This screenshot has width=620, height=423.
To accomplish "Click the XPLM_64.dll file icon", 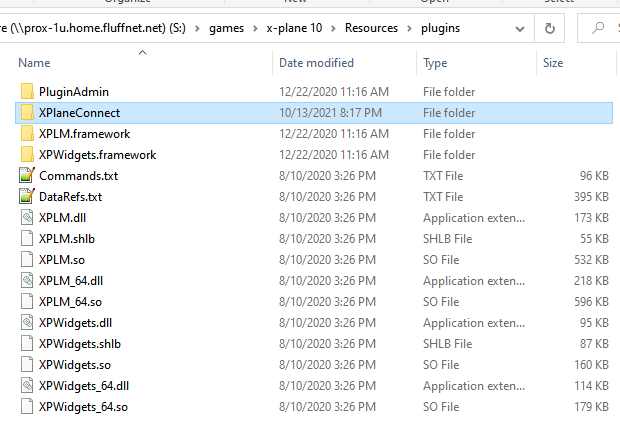I will click(27, 280).
